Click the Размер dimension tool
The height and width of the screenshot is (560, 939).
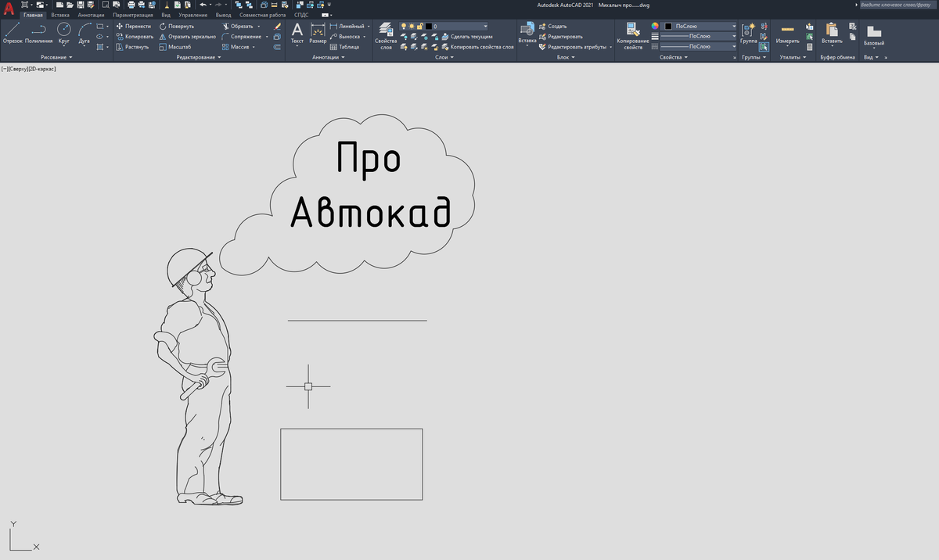tap(318, 33)
